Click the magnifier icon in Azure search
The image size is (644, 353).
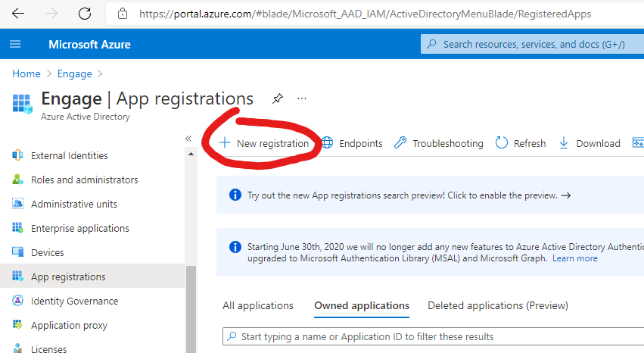tap(431, 44)
